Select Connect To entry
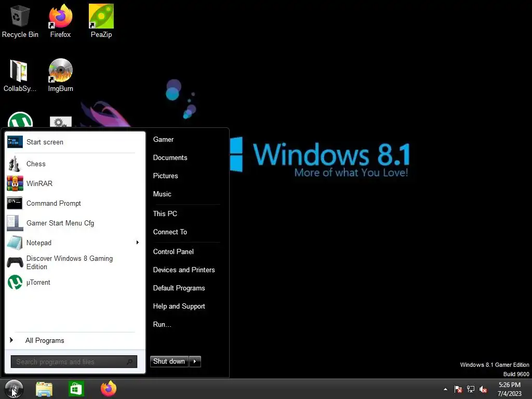Viewport: 532px width, 399px height. pyautogui.click(x=170, y=232)
